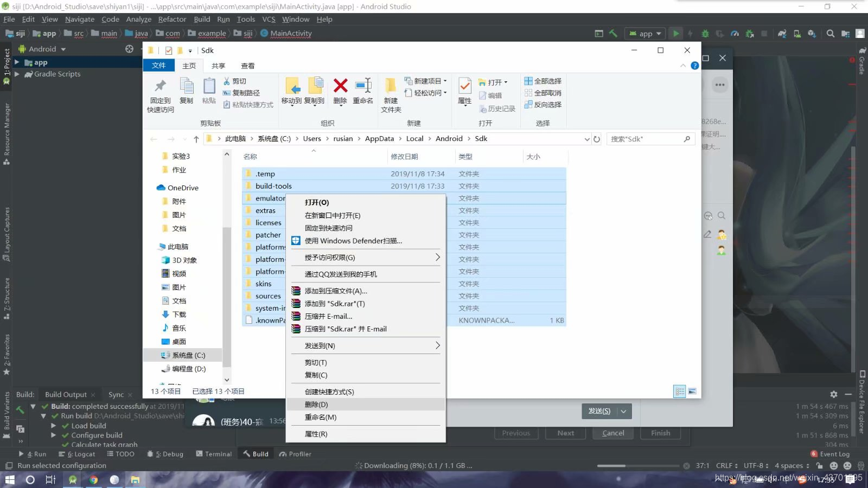Screen dimensions: 868x488
Task: Select 重命名(M) from context menu
Action: click(366, 417)
